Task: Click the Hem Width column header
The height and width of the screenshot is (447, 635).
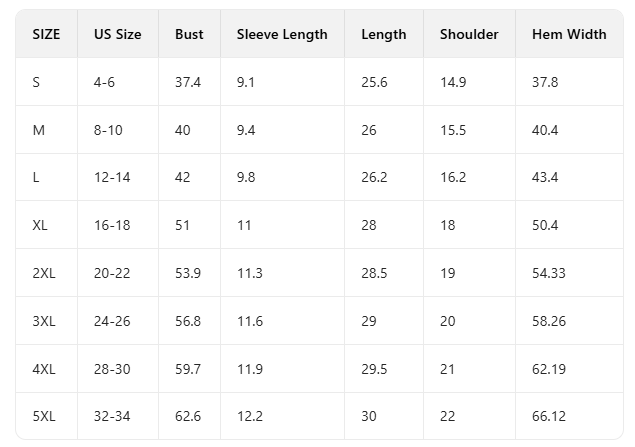Action: 569,34
